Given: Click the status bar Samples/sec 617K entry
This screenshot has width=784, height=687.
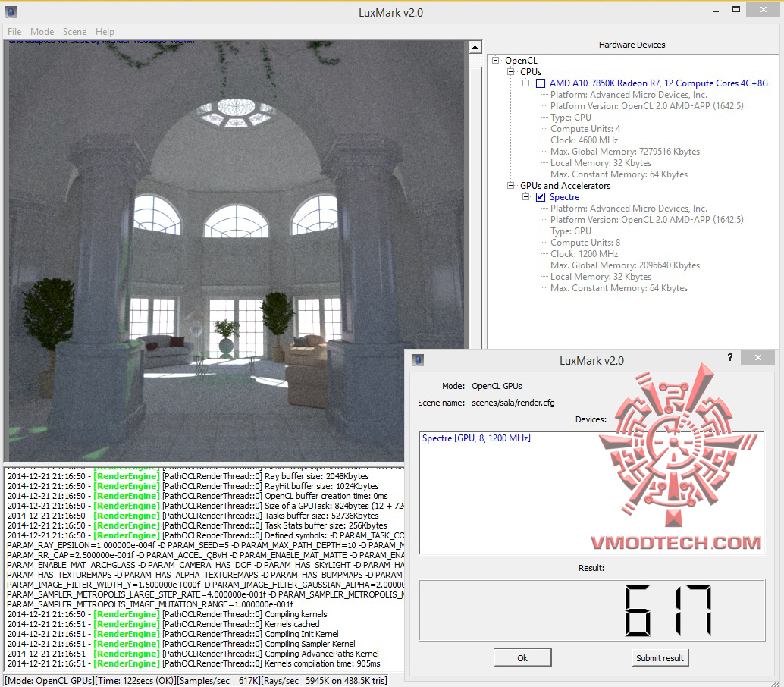Looking at the screenshot, I should click(220, 681).
